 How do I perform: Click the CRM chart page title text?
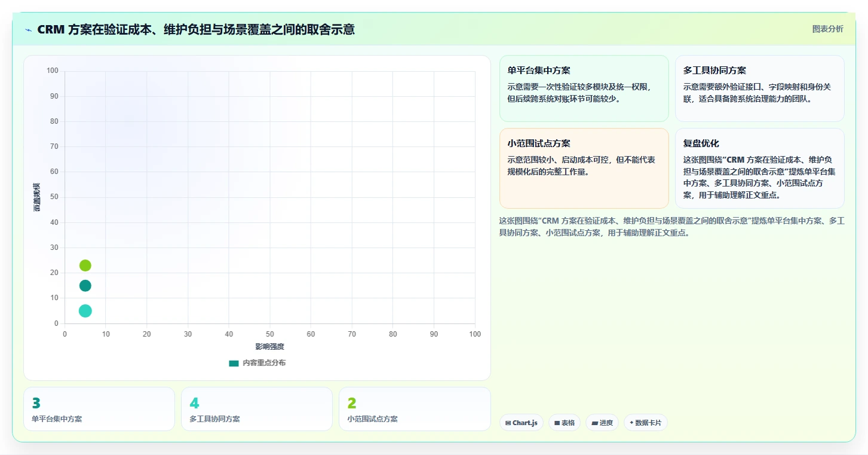pos(196,29)
